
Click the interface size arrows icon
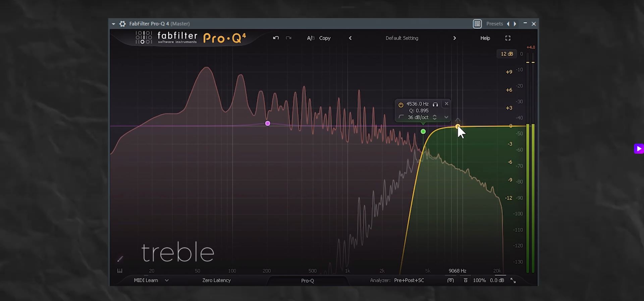click(513, 280)
